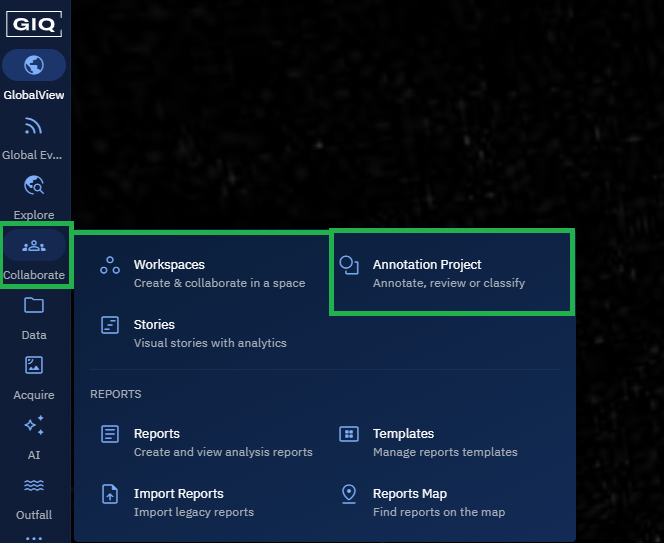Open Stories visual analytics entry

click(x=154, y=325)
